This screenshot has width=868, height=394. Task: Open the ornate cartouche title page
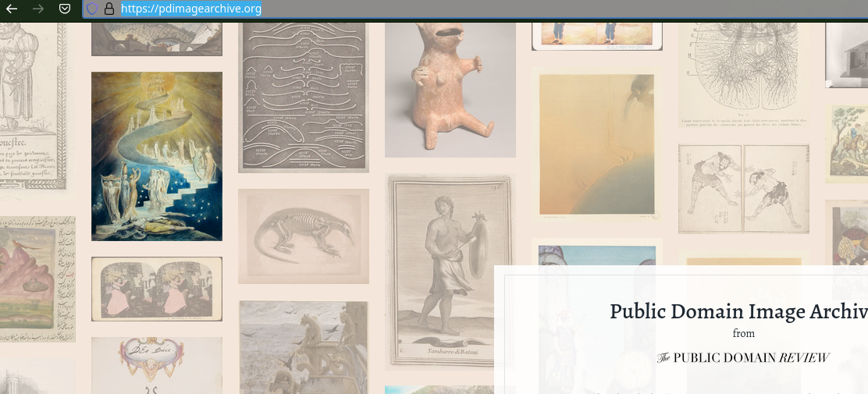[157, 365]
